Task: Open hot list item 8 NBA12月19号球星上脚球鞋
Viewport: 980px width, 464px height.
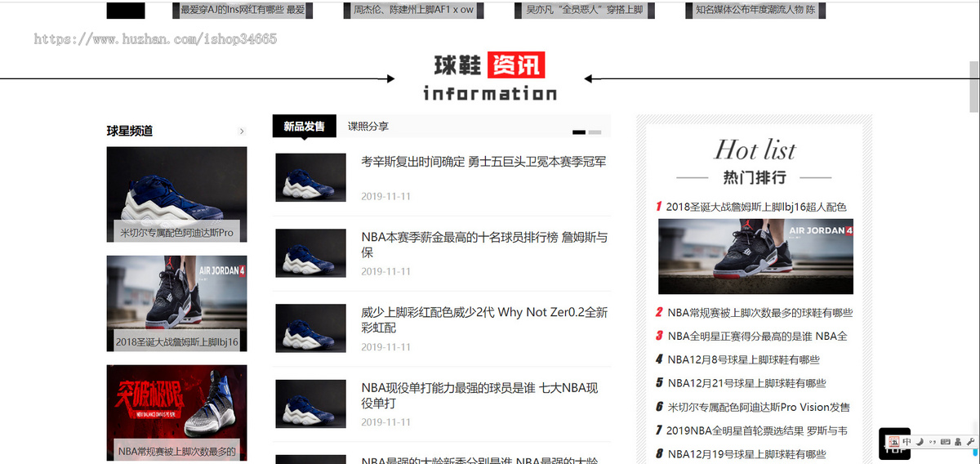Action: (746, 454)
